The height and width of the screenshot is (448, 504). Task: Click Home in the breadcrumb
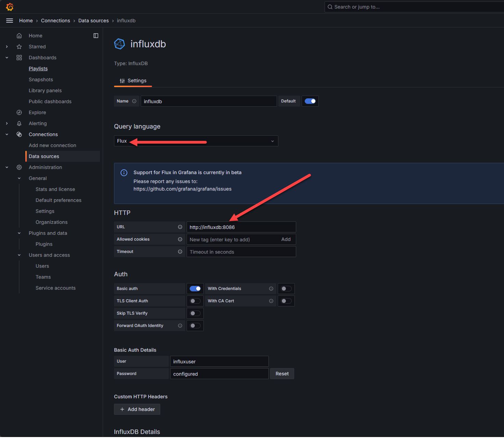[26, 21]
